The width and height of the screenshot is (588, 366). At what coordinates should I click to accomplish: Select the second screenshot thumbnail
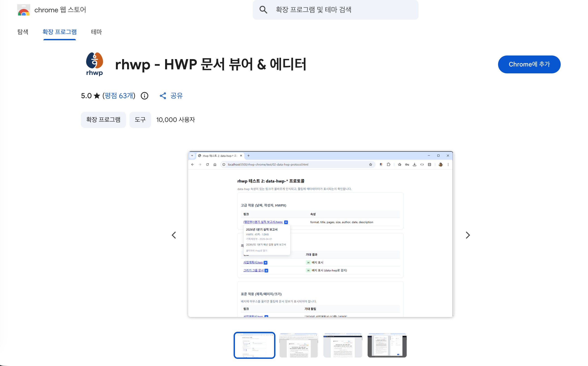298,345
